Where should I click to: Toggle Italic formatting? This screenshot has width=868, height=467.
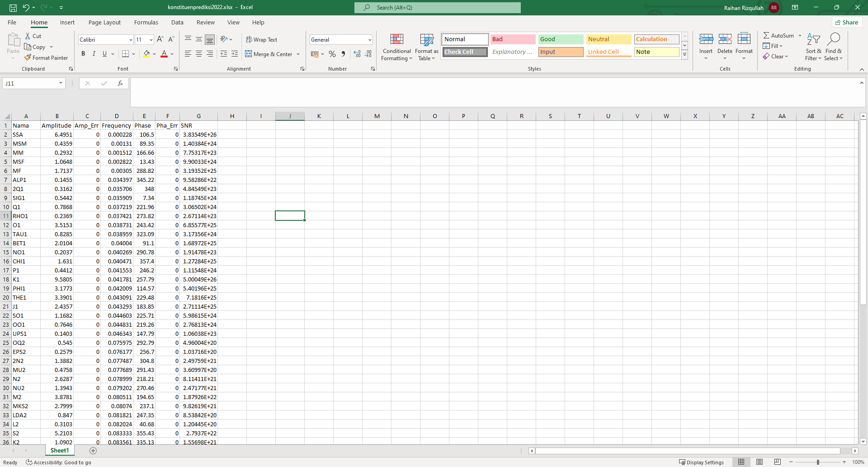click(94, 54)
